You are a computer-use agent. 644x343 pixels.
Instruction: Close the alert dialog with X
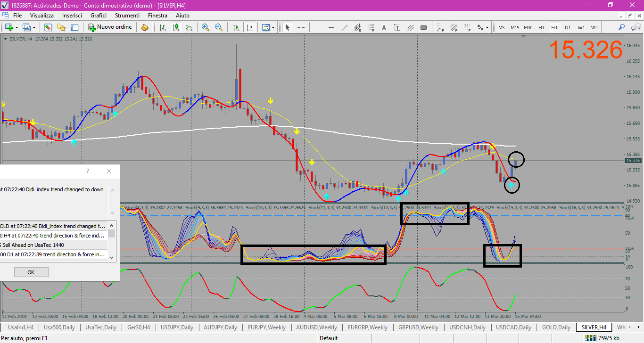pos(109,171)
